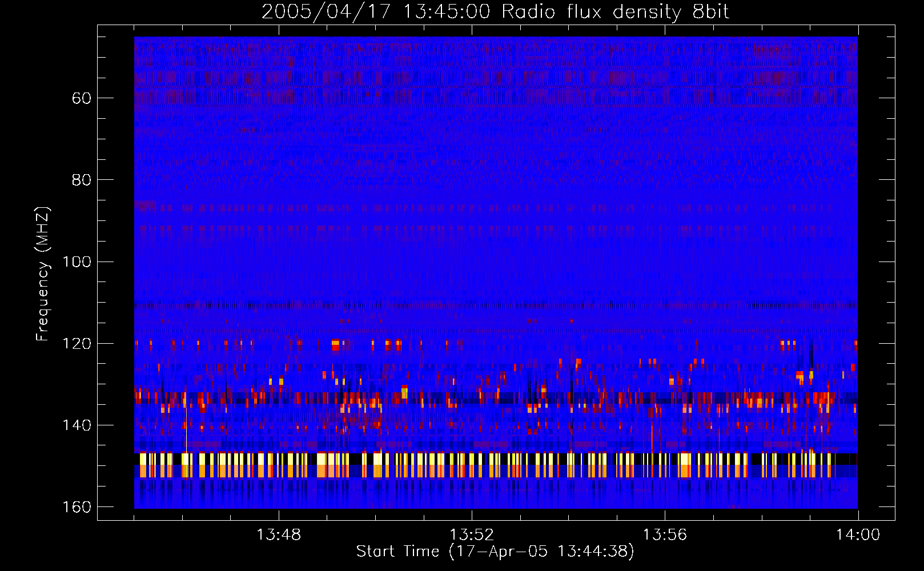Click the 13:52 time tick label

tap(472, 535)
